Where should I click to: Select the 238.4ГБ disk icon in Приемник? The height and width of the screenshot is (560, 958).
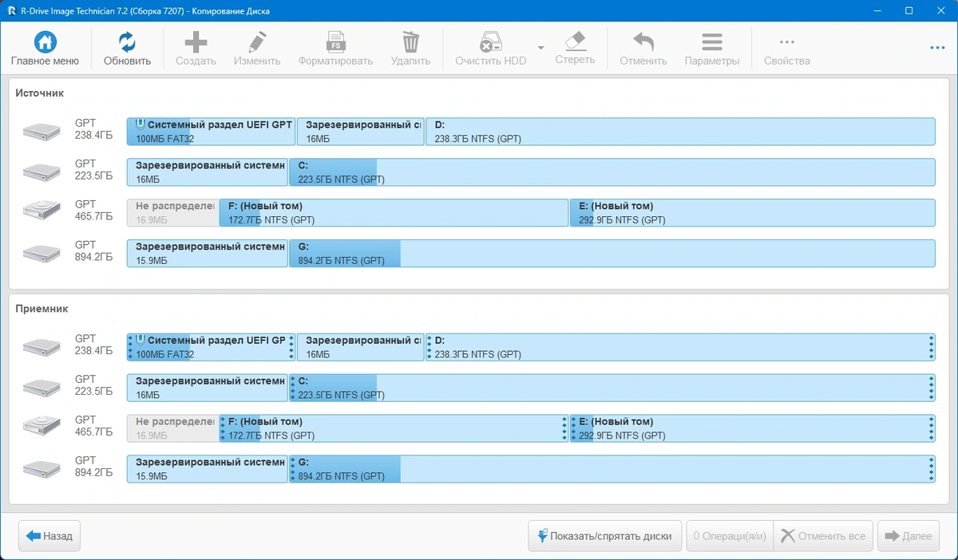[x=42, y=348]
